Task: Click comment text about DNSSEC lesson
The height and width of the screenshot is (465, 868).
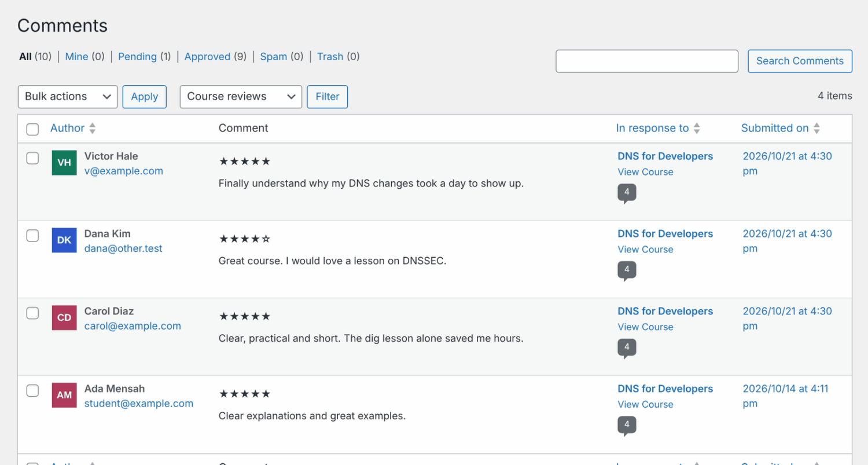Action: coord(333,261)
